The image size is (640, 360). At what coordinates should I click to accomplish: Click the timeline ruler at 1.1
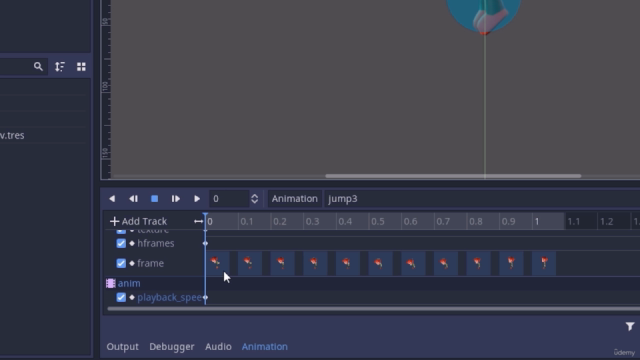573,221
